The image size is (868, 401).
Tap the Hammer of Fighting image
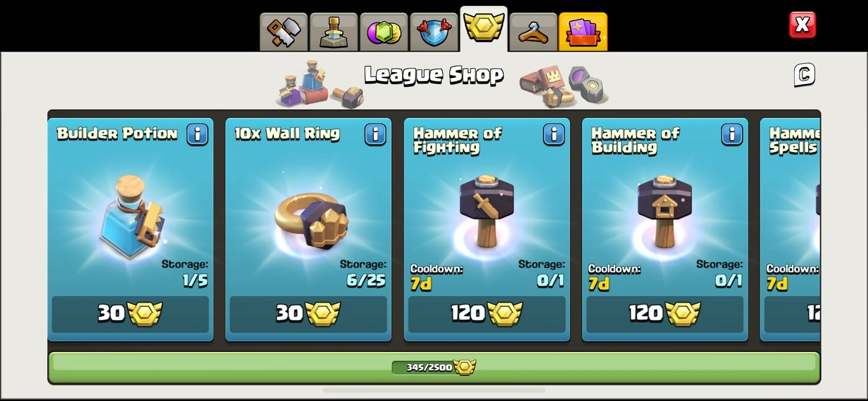coord(486,211)
